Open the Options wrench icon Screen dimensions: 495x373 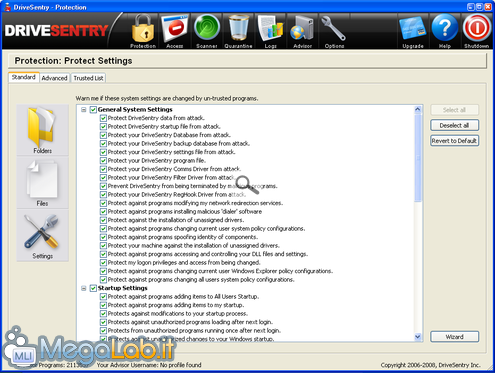(334, 31)
